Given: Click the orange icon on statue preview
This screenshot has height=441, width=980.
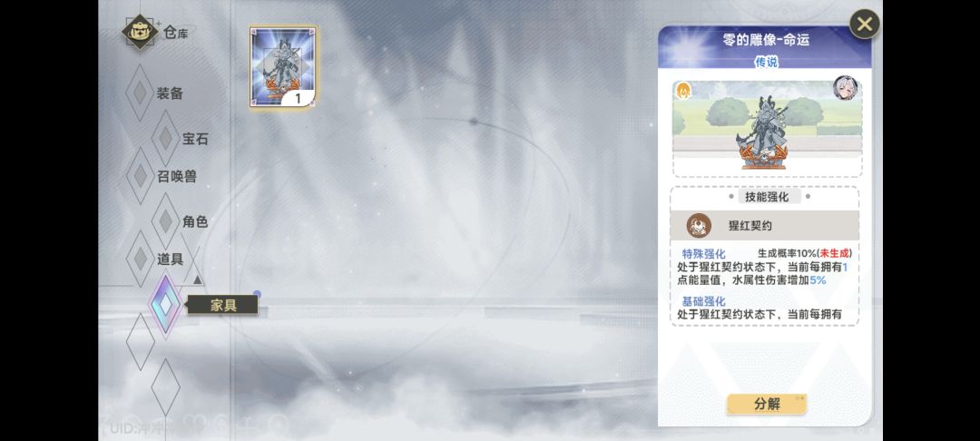Looking at the screenshot, I should (684, 91).
